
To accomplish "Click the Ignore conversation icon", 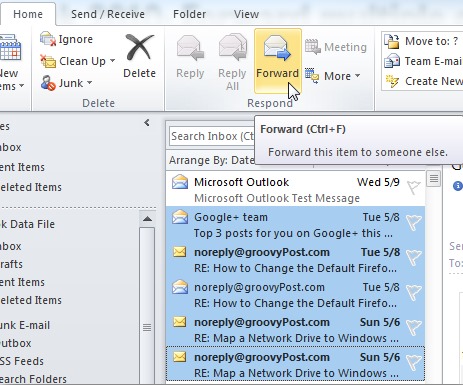I will [48, 39].
